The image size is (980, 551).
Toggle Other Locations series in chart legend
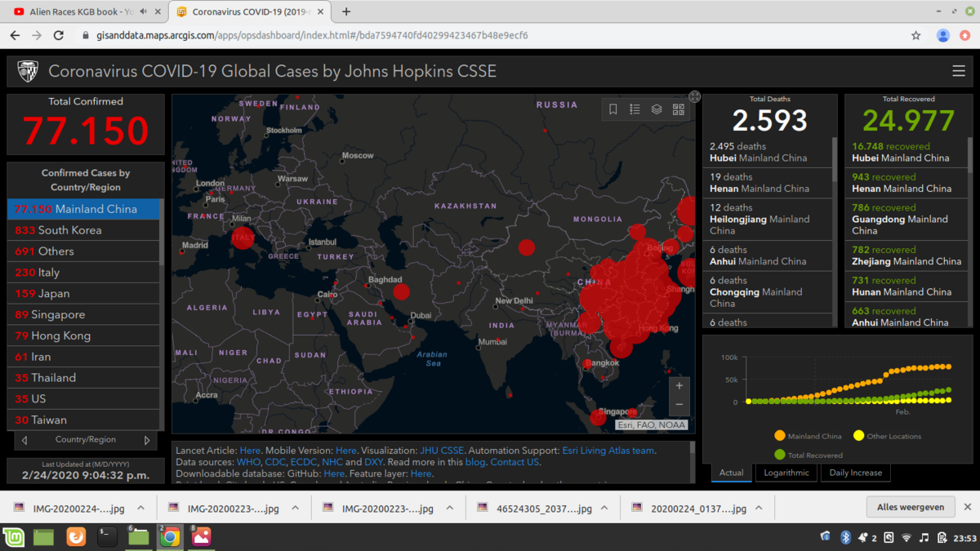(x=887, y=436)
